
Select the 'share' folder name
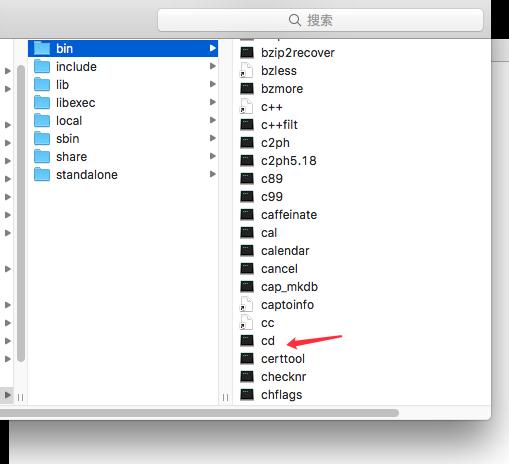pyautogui.click(x=71, y=157)
